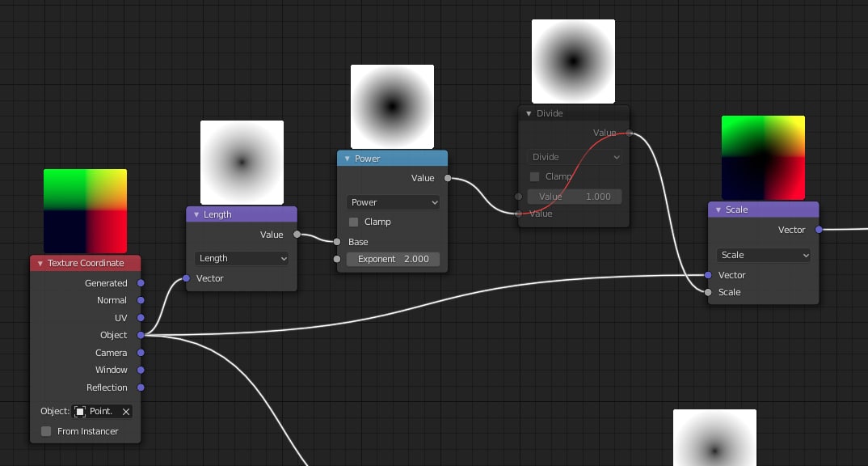Click the Scale node Vector input socket
Image resolution: width=868 pixels, height=466 pixels.
point(708,275)
